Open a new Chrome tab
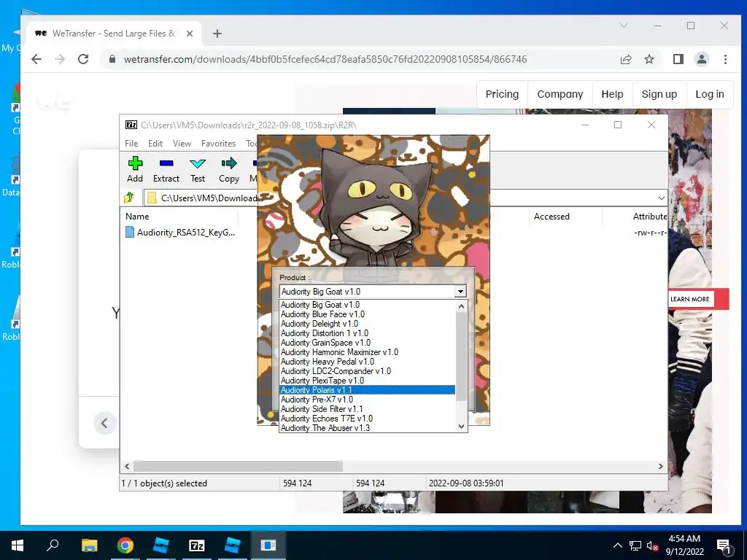The width and height of the screenshot is (747, 560). [217, 34]
